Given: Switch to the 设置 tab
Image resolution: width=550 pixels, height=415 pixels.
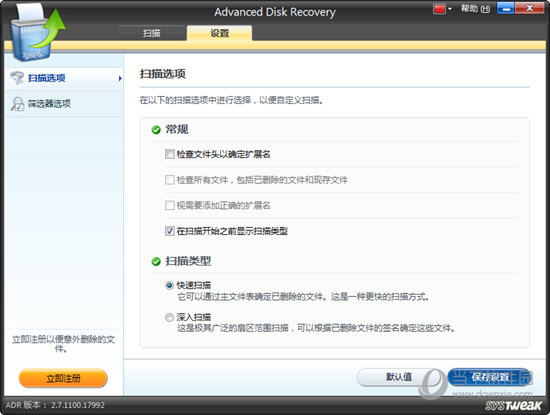Looking at the screenshot, I should pyautogui.click(x=220, y=33).
